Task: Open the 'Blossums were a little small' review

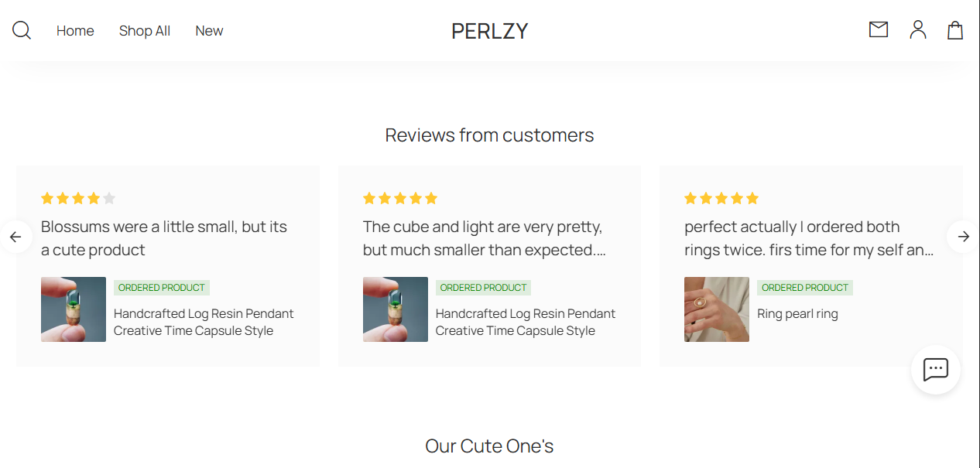Action: point(164,238)
